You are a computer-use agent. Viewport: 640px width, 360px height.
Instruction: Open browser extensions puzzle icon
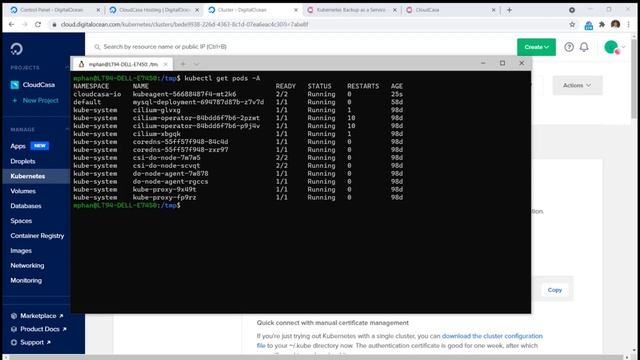click(x=602, y=24)
